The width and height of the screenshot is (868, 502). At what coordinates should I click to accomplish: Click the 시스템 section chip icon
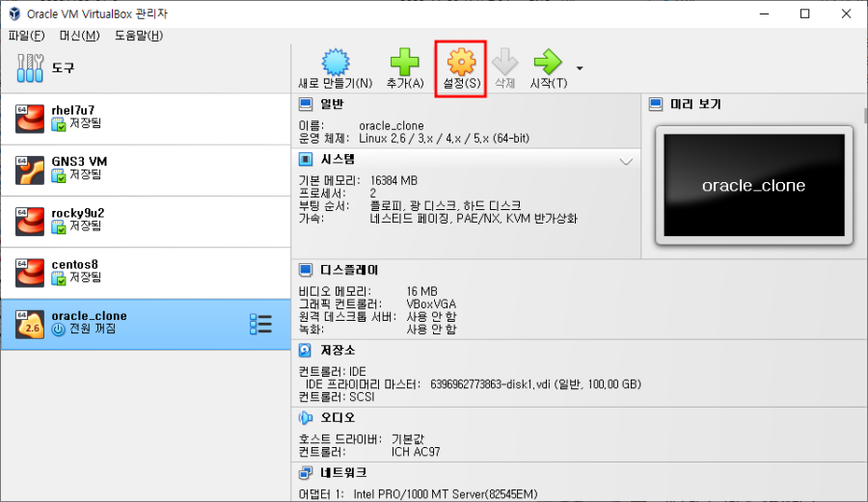306,159
